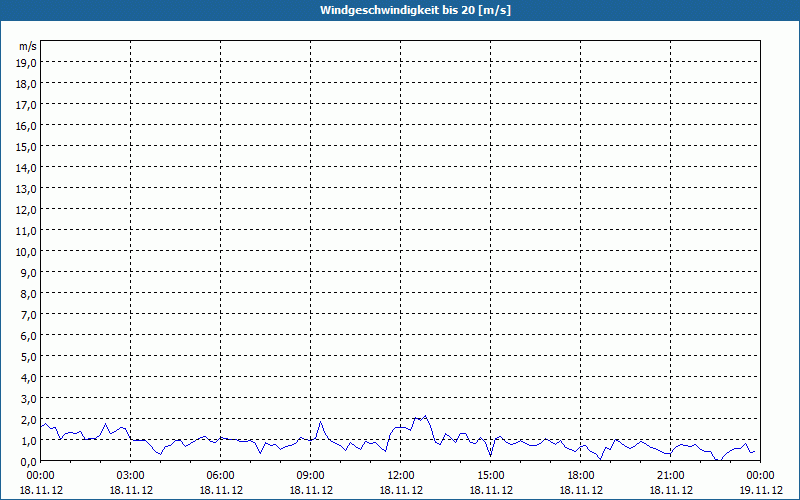The width and height of the screenshot is (800, 500).
Task: Select the 12:00 time axis marker
Action: point(401,476)
